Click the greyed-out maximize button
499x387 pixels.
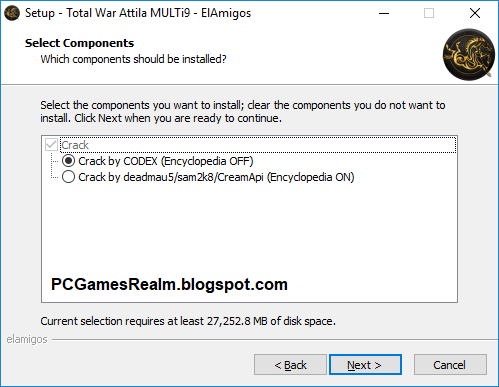point(429,13)
